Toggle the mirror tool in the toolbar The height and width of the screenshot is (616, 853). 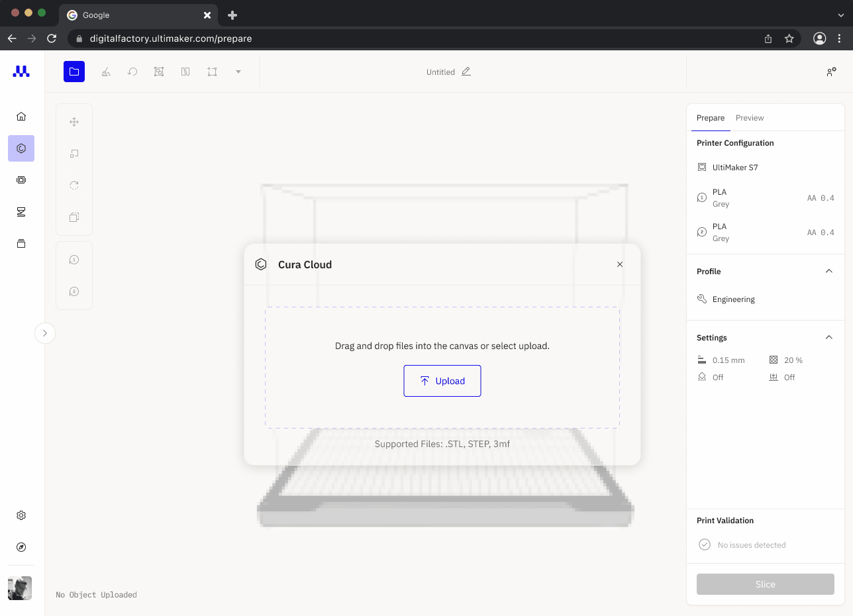coord(185,71)
